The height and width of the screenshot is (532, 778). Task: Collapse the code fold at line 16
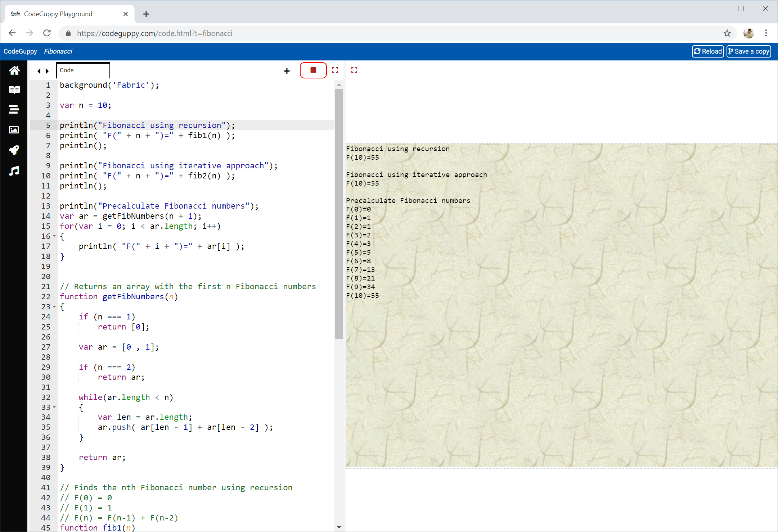(54, 236)
